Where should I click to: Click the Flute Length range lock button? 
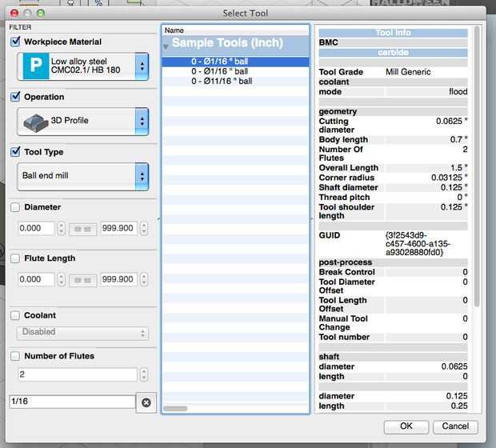[82, 280]
